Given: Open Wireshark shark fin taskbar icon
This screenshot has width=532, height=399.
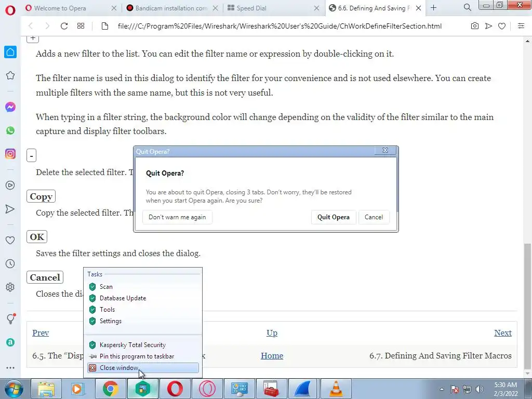Looking at the screenshot, I should [x=303, y=389].
